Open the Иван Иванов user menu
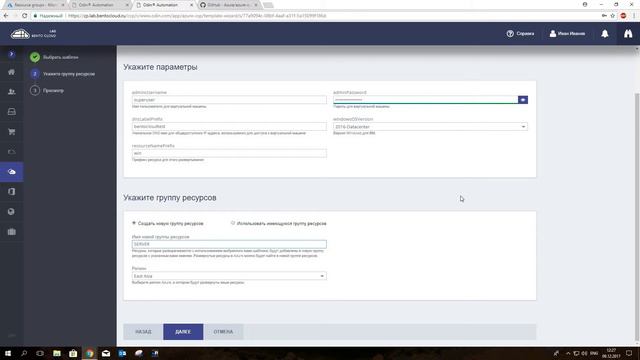This screenshot has width=640, height=360. point(567,33)
